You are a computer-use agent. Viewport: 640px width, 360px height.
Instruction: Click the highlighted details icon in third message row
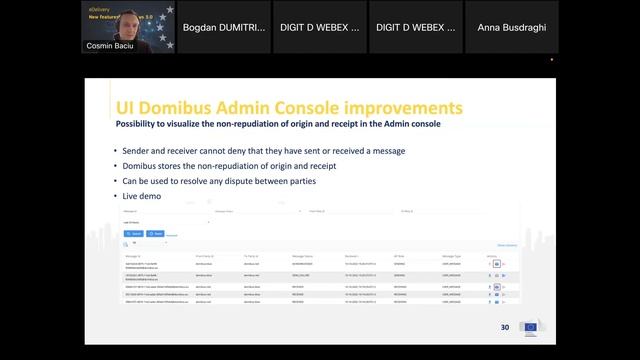click(x=497, y=287)
